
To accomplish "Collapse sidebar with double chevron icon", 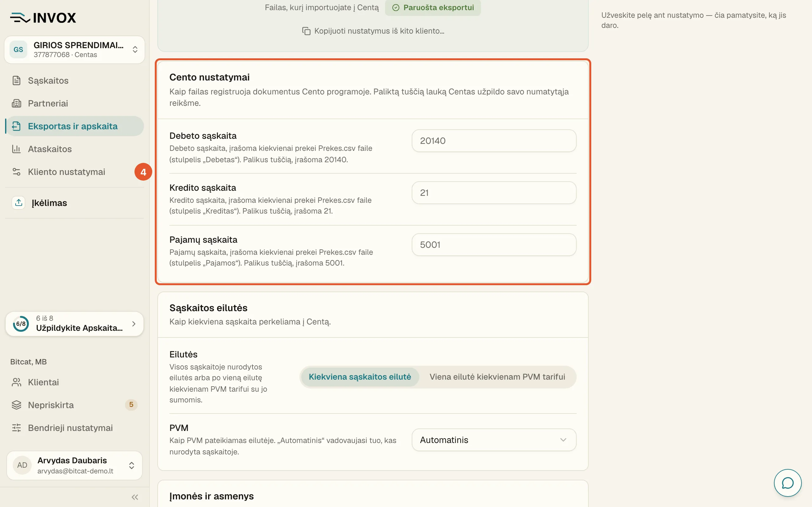I will pos(135,497).
